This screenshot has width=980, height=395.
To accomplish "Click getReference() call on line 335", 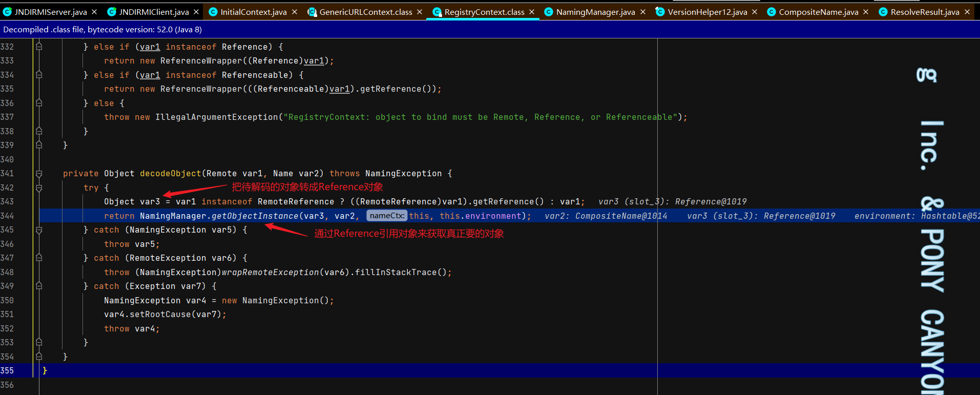I will [x=399, y=89].
